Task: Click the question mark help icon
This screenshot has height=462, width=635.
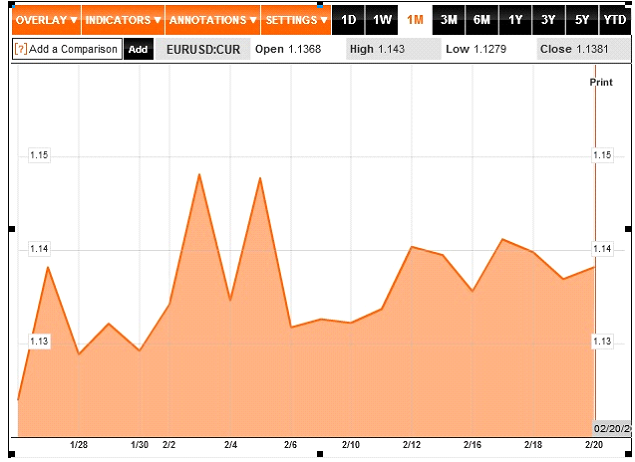Action: pos(20,49)
